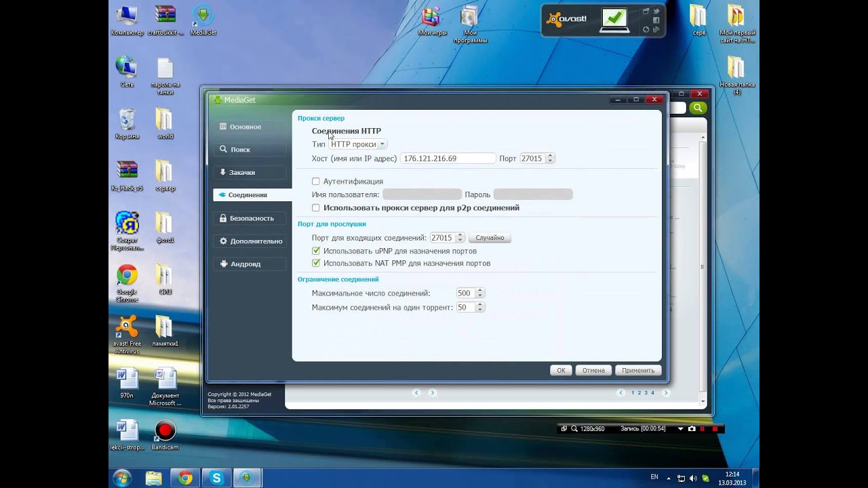This screenshot has height=488, width=868.
Task: Go to page 4 in MediaGet pager
Action: click(x=652, y=392)
